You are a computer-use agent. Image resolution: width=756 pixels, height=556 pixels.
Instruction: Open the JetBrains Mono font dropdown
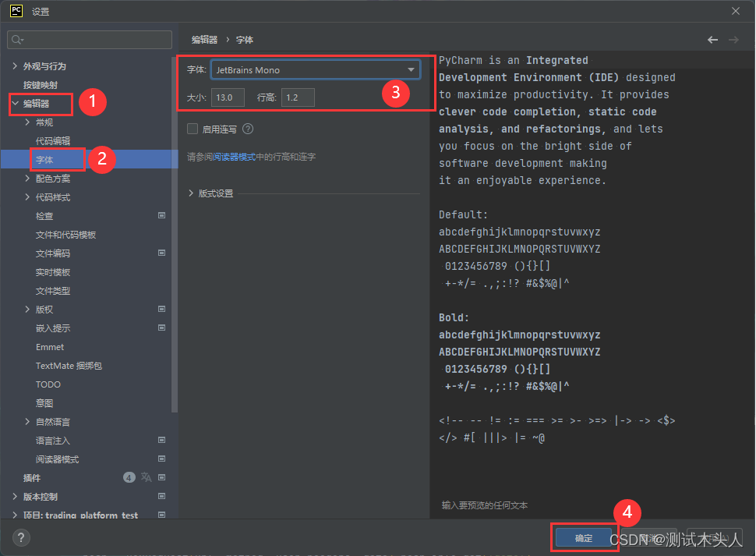316,70
